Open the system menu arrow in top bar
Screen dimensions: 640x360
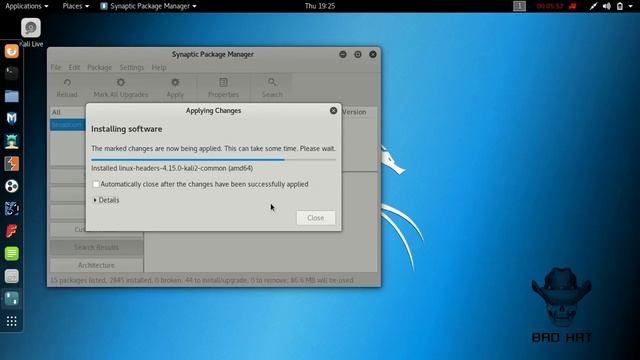631,6
